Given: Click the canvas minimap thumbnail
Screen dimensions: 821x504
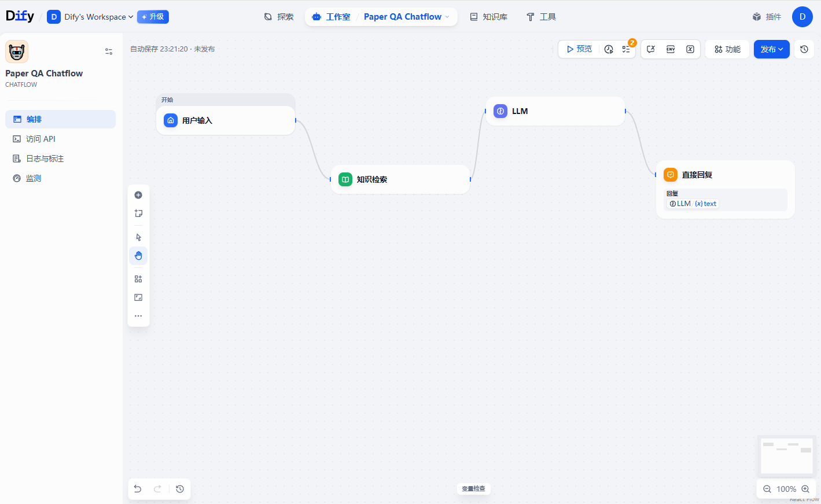Looking at the screenshot, I should 786,456.
